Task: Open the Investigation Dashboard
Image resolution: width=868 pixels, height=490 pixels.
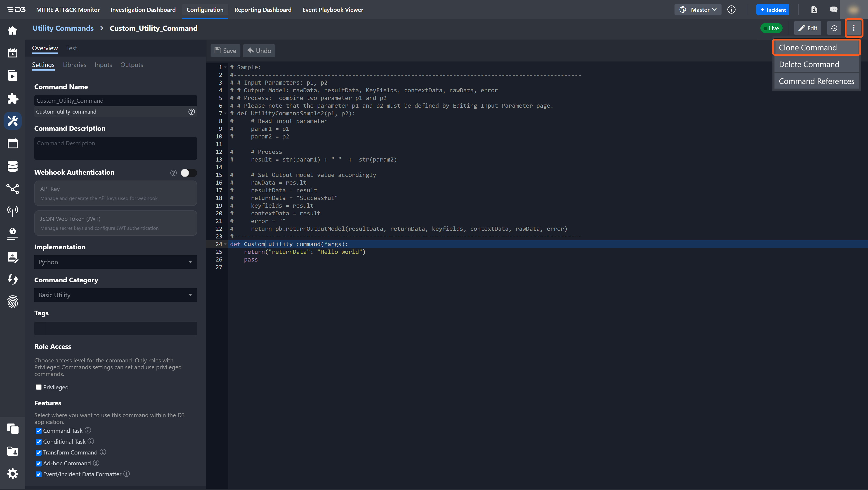Action: [x=142, y=10]
